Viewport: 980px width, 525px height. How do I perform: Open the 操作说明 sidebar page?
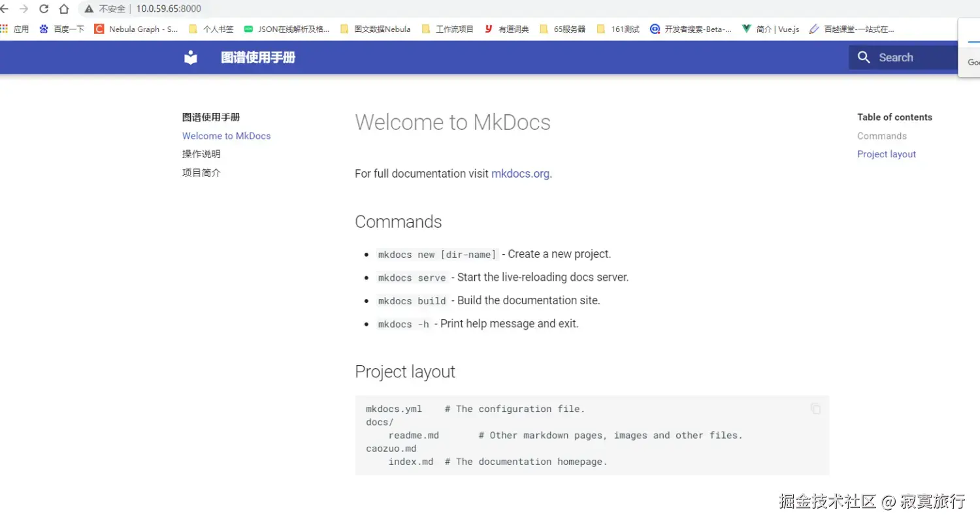pyautogui.click(x=201, y=154)
